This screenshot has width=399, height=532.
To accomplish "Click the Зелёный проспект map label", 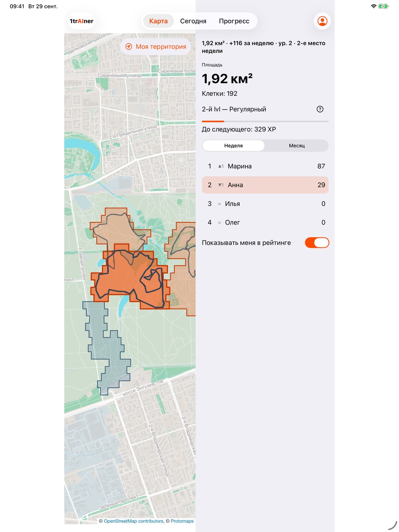I will click(119, 502).
